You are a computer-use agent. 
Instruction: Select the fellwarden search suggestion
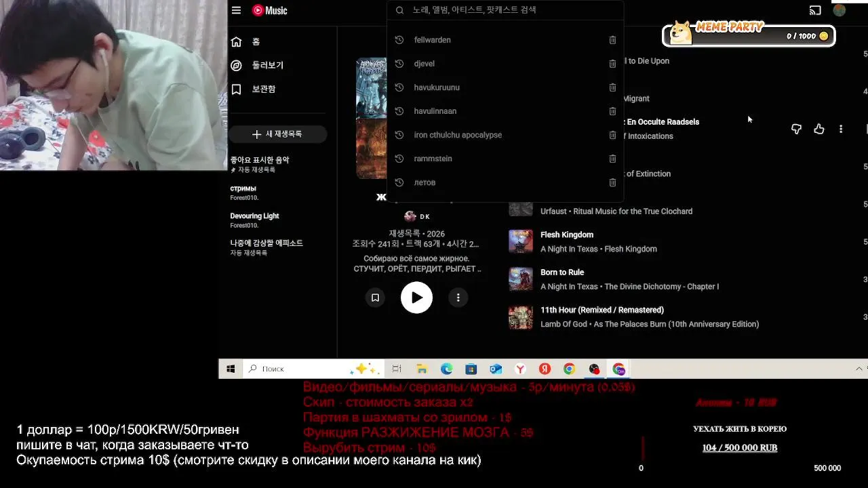505,40
